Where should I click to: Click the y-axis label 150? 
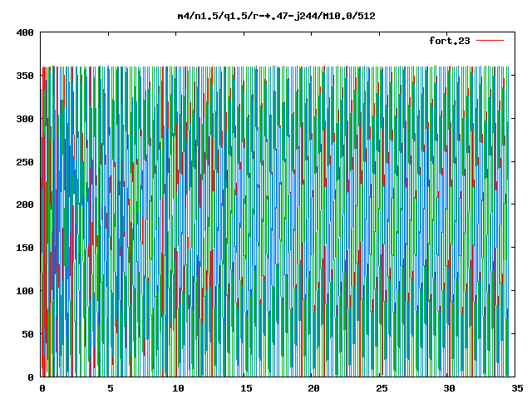[x=25, y=248]
